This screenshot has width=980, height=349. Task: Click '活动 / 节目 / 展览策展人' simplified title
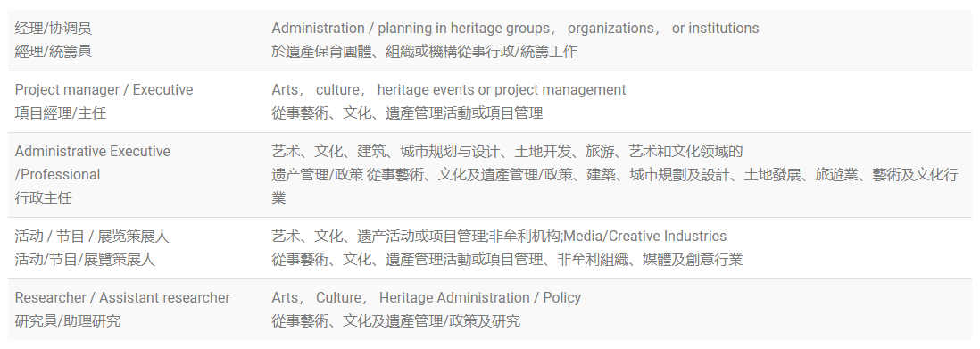pos(92,236)
